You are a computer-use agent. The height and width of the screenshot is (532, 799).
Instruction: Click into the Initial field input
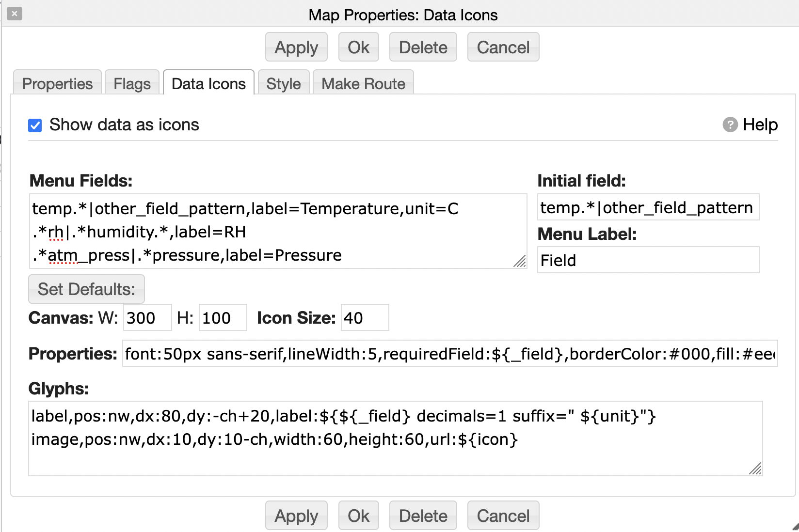648,208
